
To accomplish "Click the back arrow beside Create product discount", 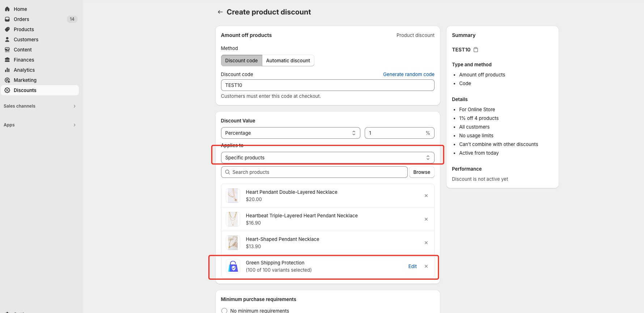I will point(220,12).
